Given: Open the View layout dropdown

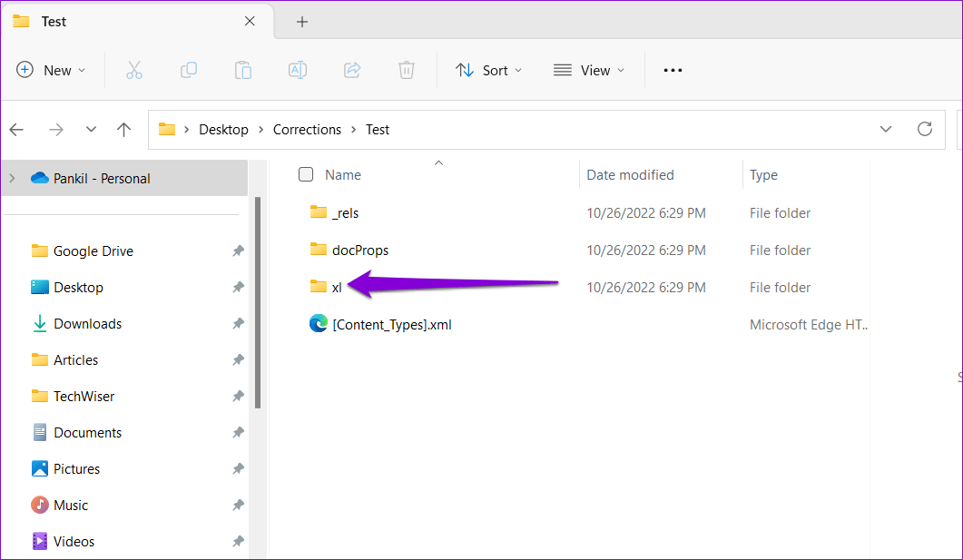Looking at the screenshot, I should coord(589,70).
